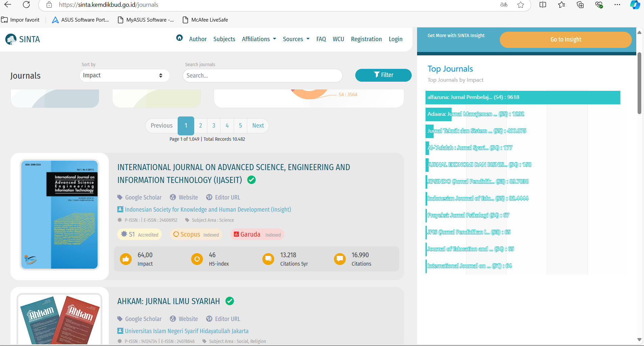Click the SINTA logo

[x=23, y=39]
